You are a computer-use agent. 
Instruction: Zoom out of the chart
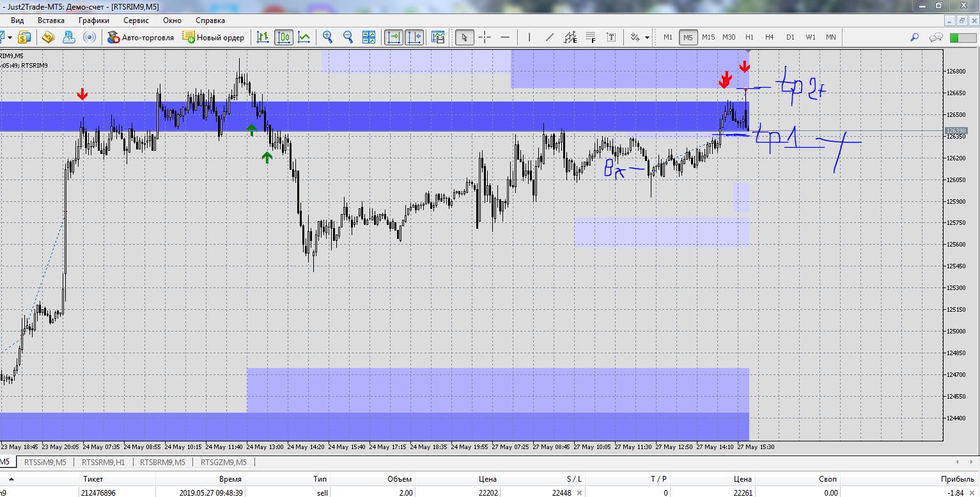coord(348,37)
